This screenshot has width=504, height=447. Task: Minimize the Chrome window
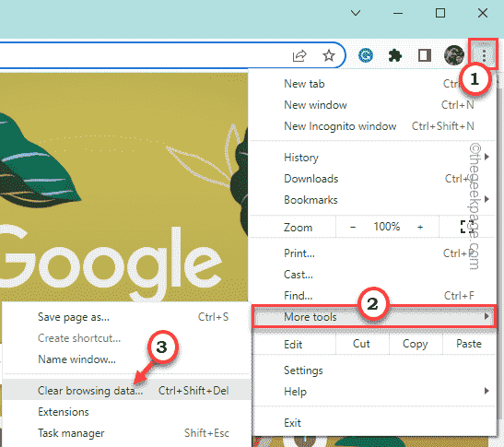[x=398, y=13]
